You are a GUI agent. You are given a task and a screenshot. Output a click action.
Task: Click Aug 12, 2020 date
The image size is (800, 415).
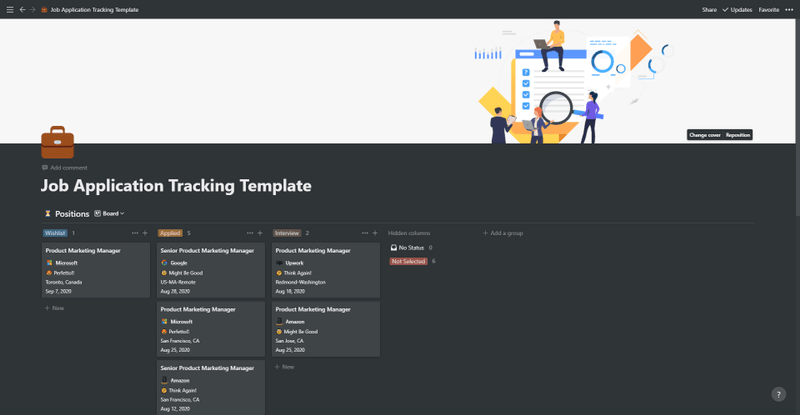coord(175,409)
